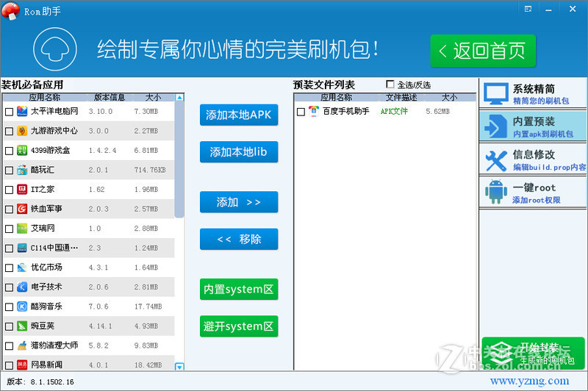Click the Rom助手 mushroom logo in title bar
The height and width of the screenshot is (391, 588).
click(x=11, y=10)
